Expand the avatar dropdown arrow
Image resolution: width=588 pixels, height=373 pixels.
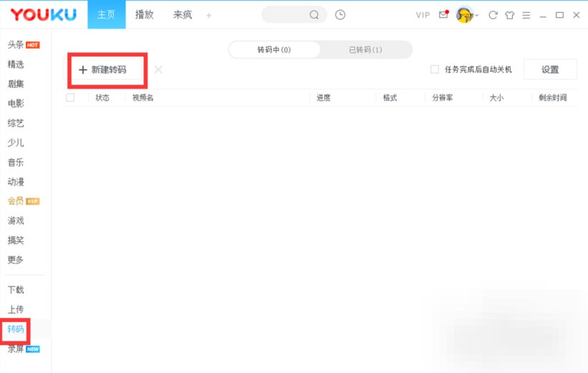click(x=476, y=15)
